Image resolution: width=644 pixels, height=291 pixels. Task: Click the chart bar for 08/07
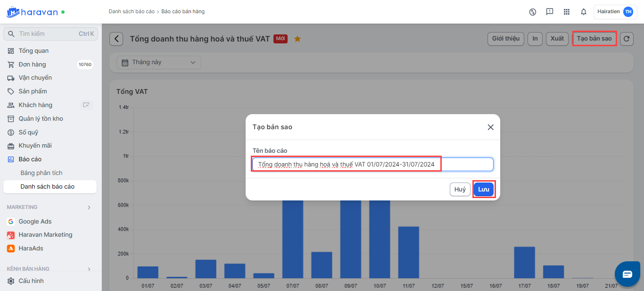click(322, 265)
